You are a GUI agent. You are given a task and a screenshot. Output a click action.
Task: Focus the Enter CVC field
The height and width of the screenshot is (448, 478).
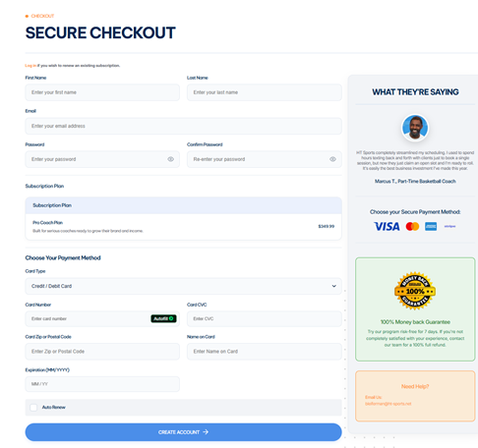[x=265, y=318]
